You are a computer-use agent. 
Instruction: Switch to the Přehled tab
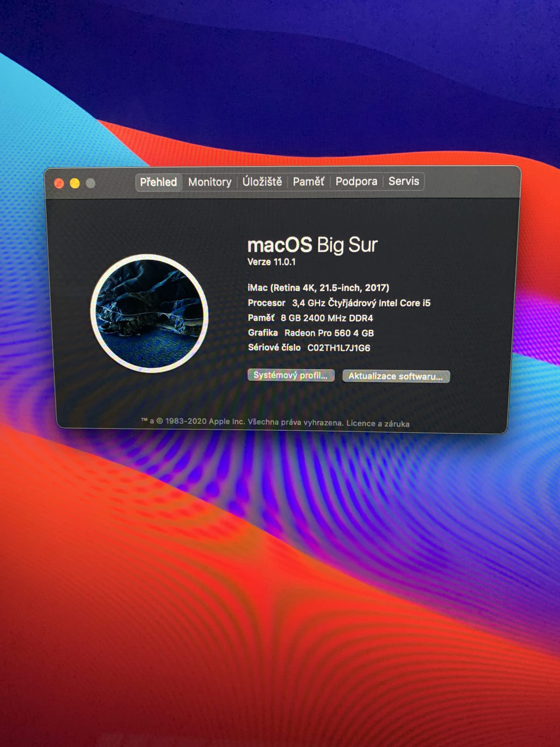[x=158, y=182]
